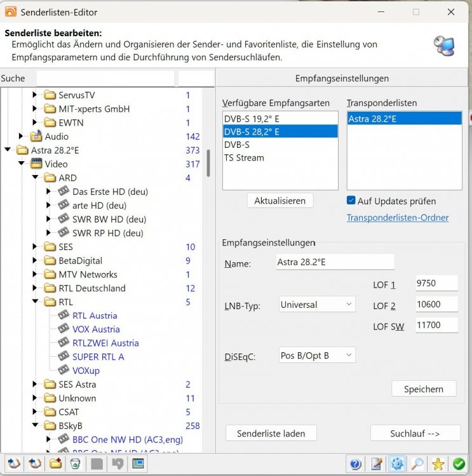Click the Audio folder icon with note
The image size is (472, 476).
[x=36, y=136]
